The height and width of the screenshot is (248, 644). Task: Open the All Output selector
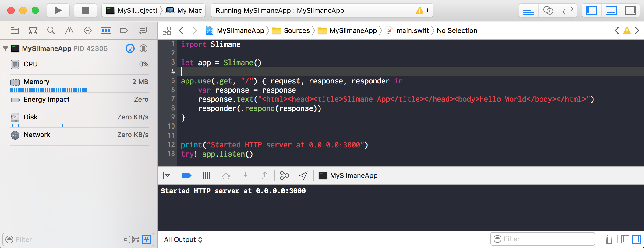[183, 239]
